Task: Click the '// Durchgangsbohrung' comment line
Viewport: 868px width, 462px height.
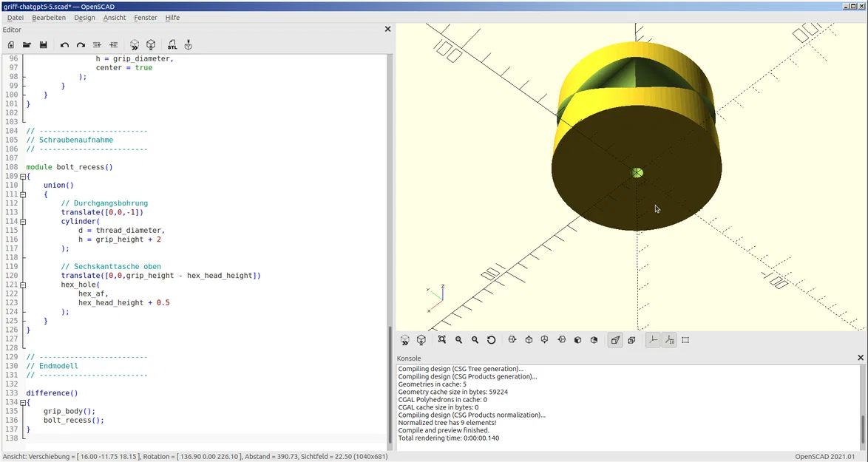Action: [x=105, y=203]
